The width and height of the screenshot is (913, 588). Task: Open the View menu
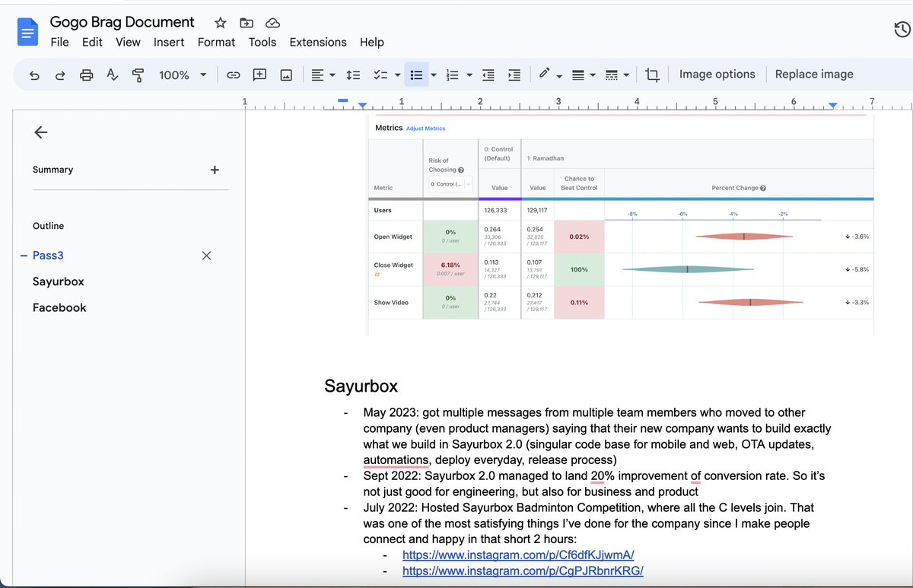point(128,43)
